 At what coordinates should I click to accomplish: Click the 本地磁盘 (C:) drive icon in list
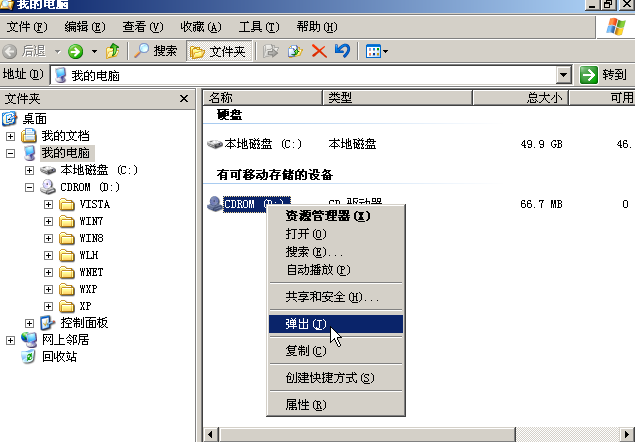pos(215,144)
